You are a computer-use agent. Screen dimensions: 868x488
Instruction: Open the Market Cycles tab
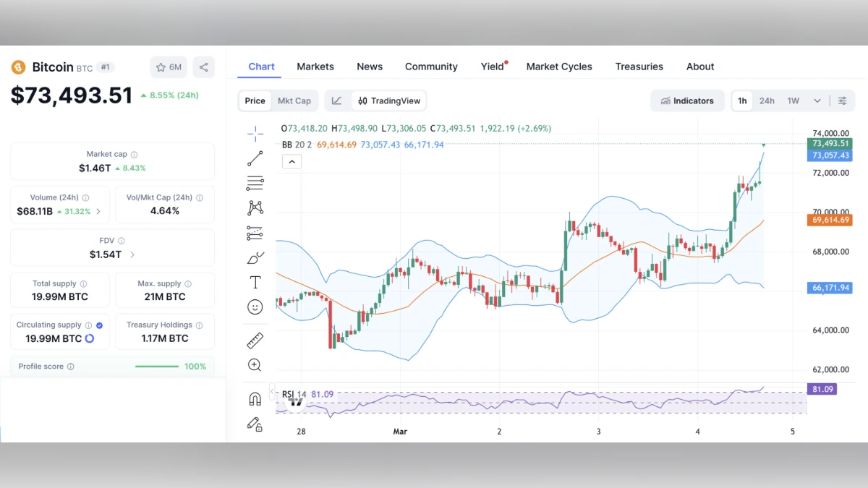click(x=559, y=67)
